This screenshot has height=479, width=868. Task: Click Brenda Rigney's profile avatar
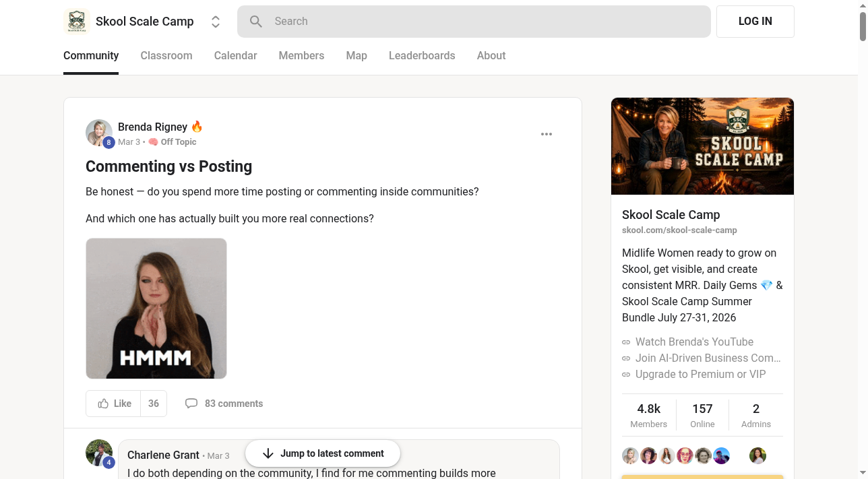click(x=99, y=133)
